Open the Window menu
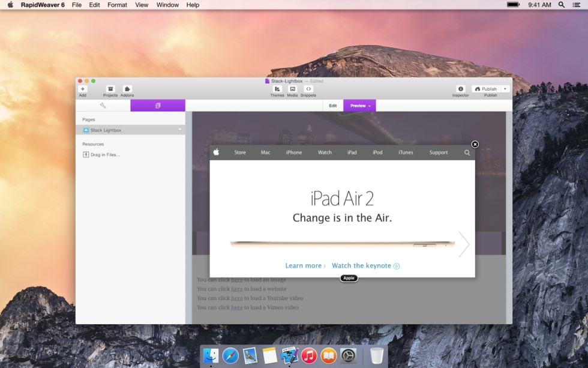The width and height of the screenshot is (588, 368). coord(167,5)
